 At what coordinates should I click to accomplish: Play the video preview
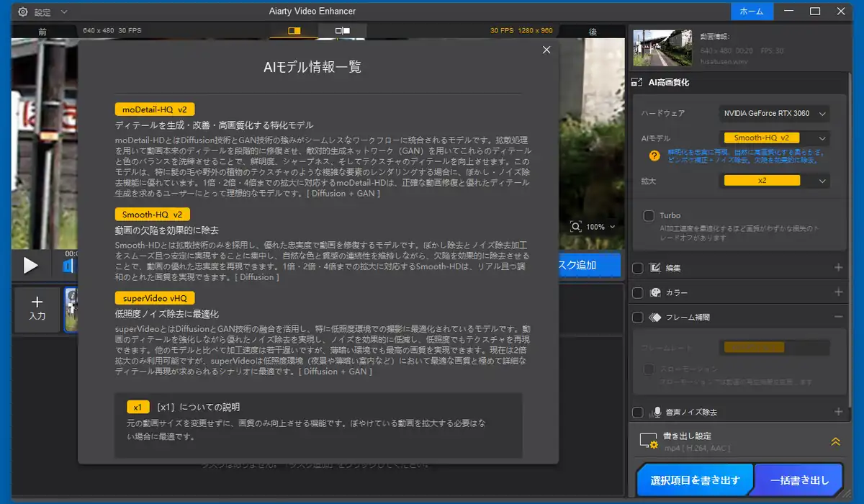point(30,265)
